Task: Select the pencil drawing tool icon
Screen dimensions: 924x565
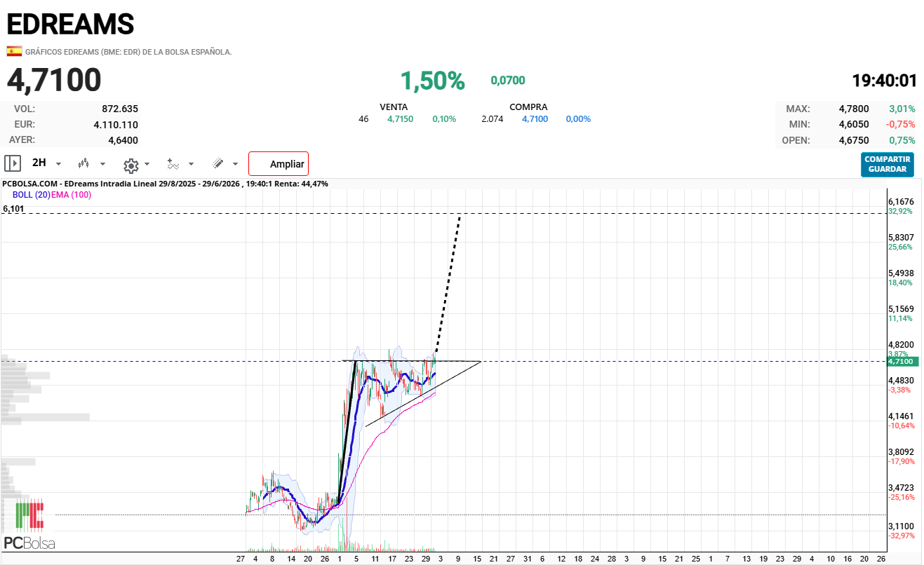Action: click(x=217, y=163)
